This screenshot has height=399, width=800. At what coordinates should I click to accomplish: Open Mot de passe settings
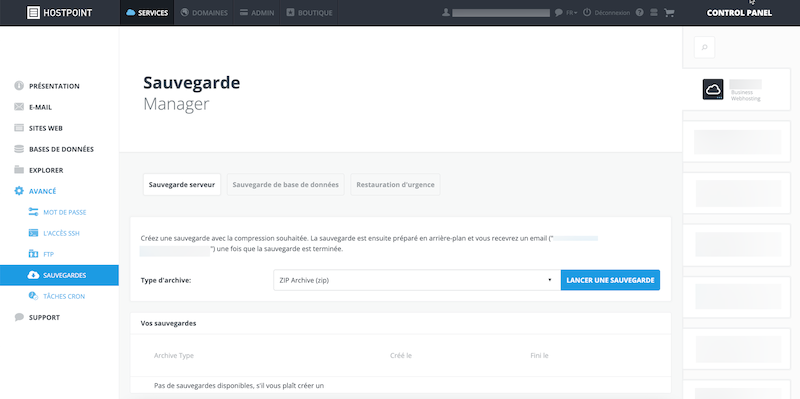(65, 212)
